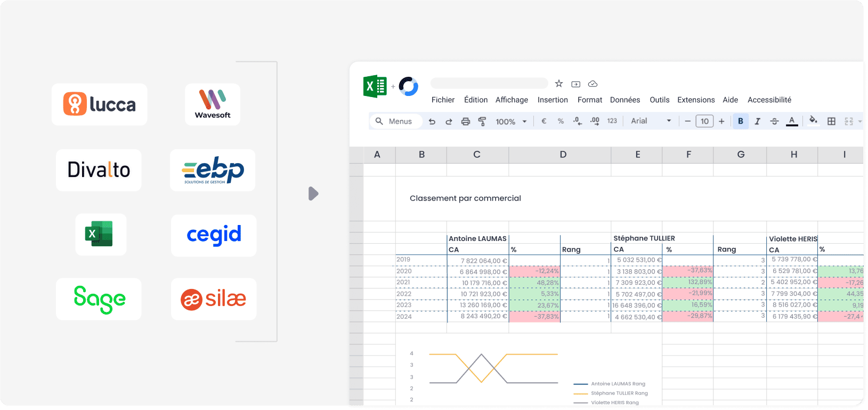868x410 pixels.
Task: Click the gray arrow between logos and spreadsheet
Action: [x=313, y=194]
